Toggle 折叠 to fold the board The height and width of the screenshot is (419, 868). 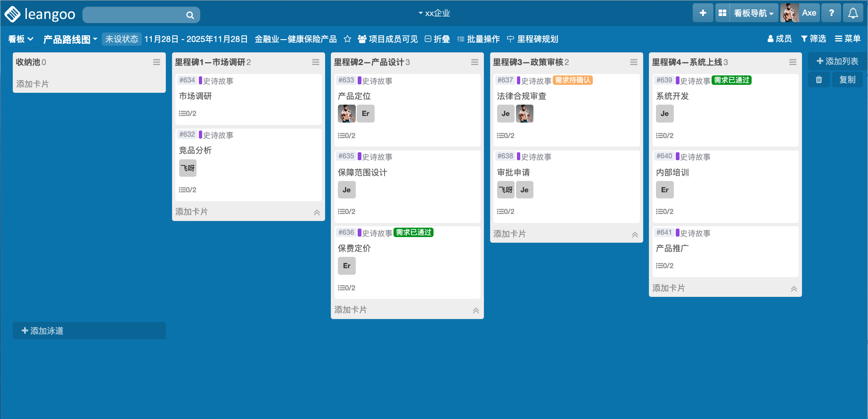point(437,39)
